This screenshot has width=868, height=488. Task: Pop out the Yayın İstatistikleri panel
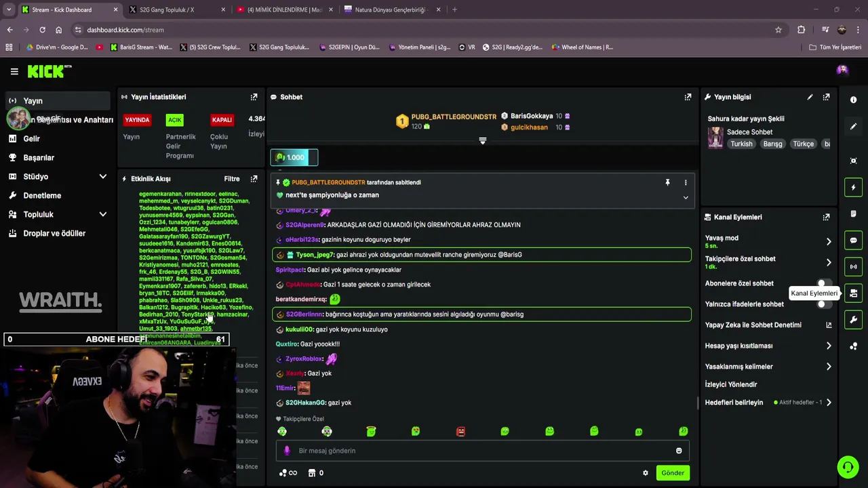[x=254, y=97]
